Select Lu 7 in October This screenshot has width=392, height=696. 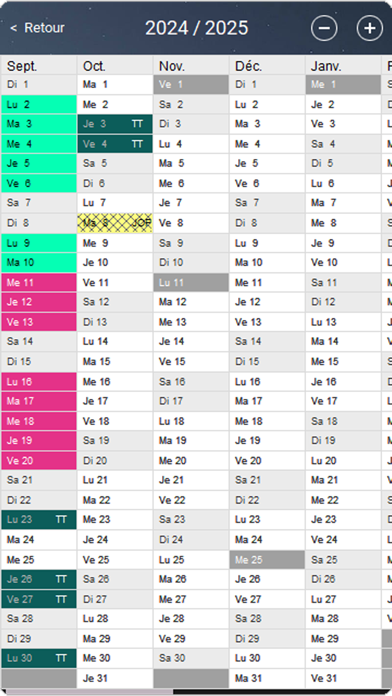pos(115,203)
